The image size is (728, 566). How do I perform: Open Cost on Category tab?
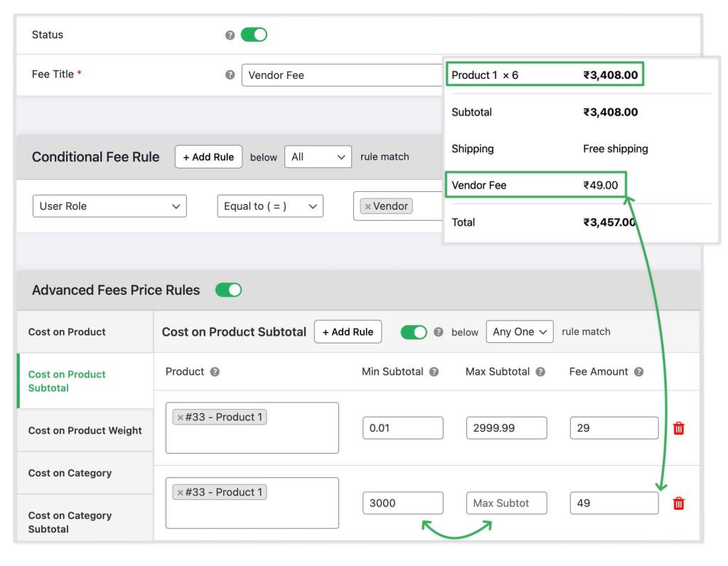click(85, 473)
